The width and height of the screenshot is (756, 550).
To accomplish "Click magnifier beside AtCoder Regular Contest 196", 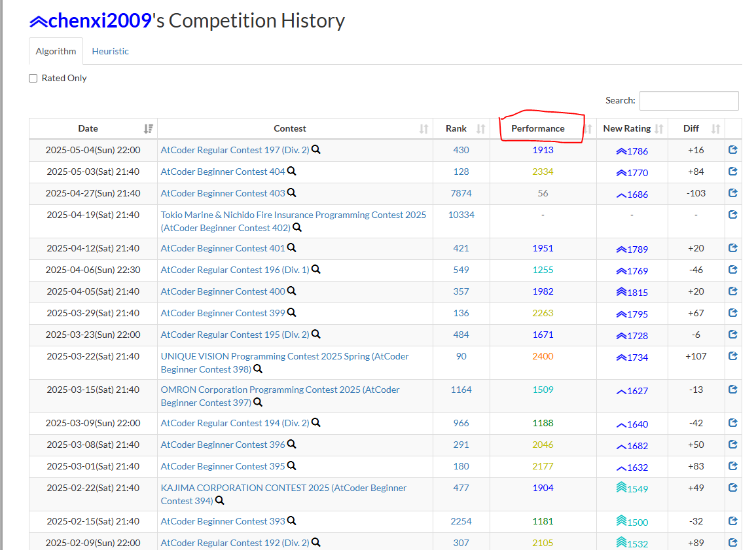I will (x=315, y=270).
